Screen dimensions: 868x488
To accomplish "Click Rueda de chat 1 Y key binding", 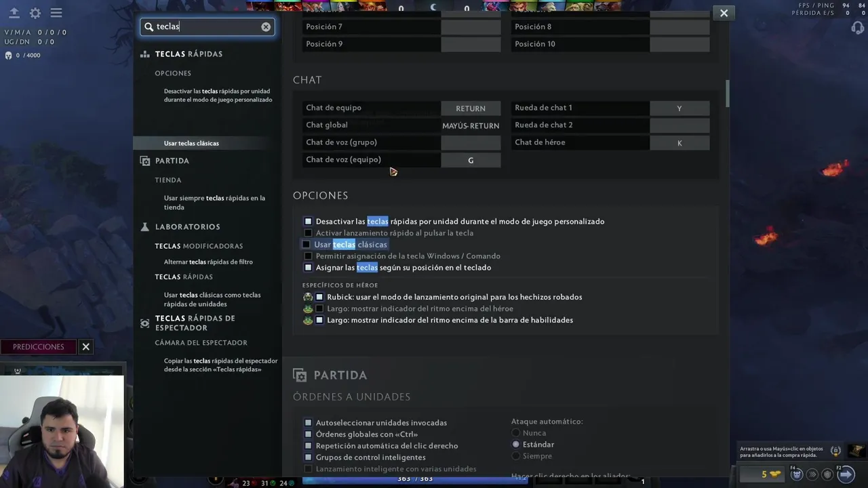I will click(679, 108).
